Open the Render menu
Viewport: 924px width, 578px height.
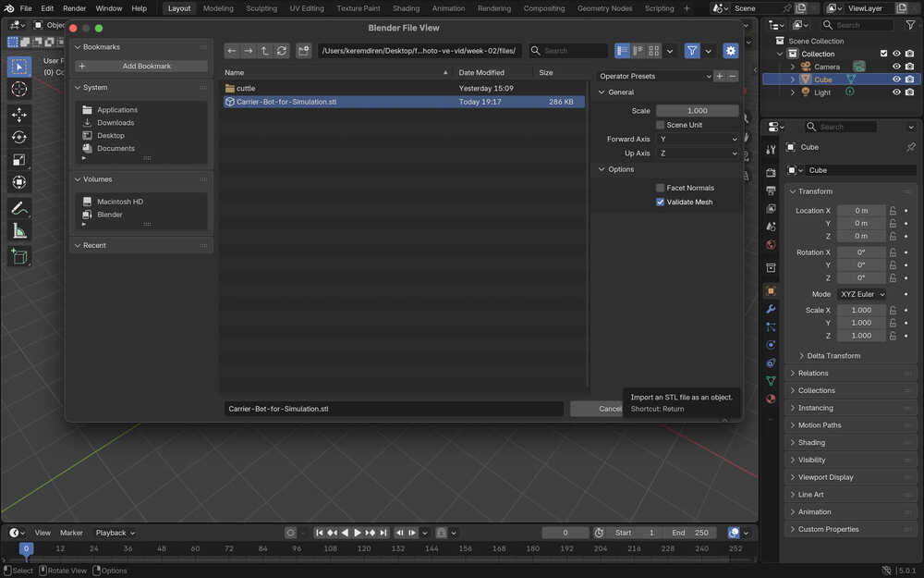click(74, 8)
